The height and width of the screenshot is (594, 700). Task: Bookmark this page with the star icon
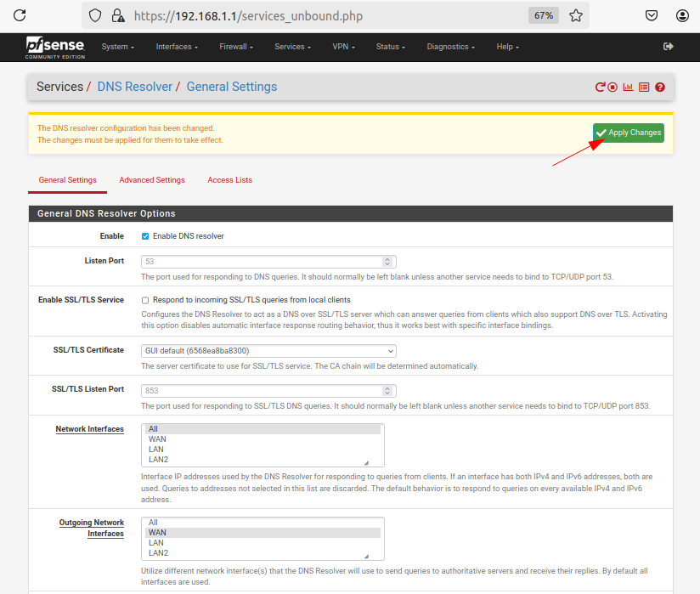(x=575, y=15)
